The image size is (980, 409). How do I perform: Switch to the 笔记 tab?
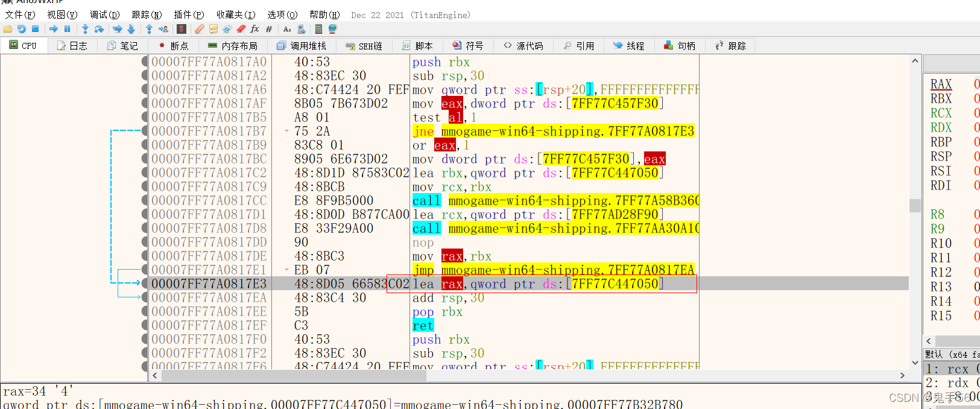pyautogui.click(x=122, y=45)
